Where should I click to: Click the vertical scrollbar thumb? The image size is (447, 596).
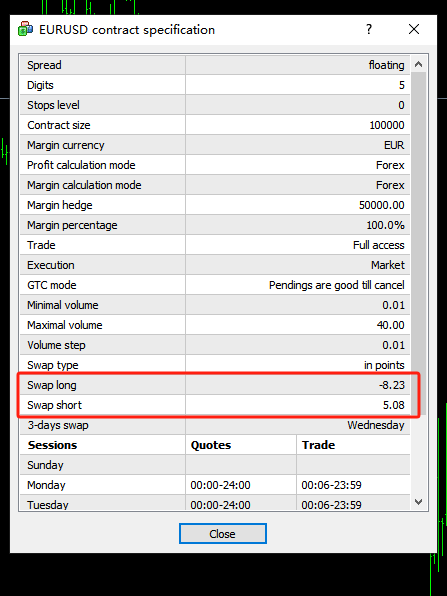pyautogui.click(x=418, y=244)
